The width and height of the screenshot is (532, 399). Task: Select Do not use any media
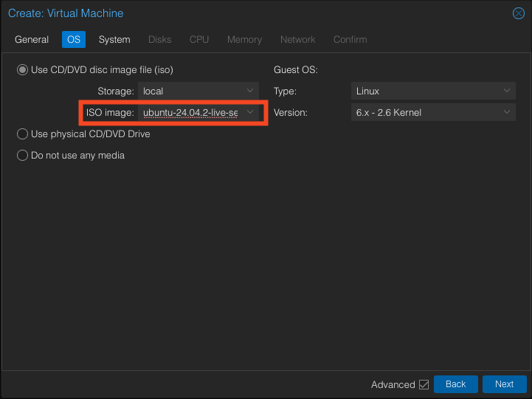23,156
